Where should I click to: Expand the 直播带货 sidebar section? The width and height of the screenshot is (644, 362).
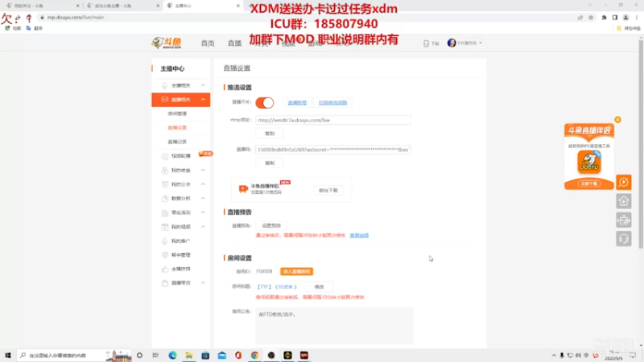180,283
